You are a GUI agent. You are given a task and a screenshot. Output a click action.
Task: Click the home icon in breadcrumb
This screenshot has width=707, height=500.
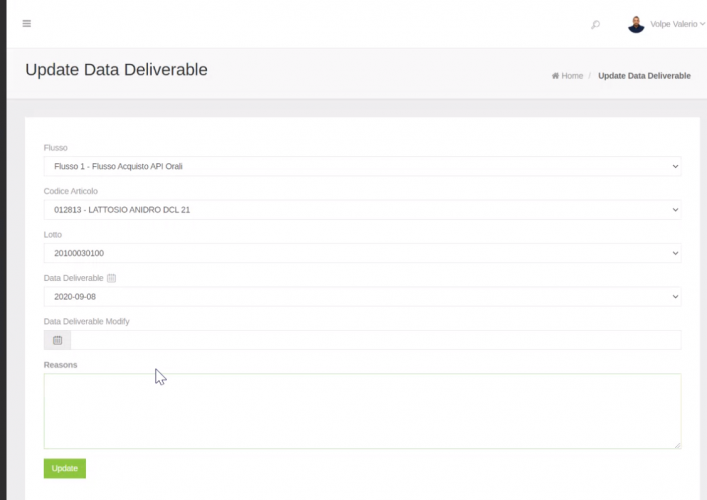point(556,76)
